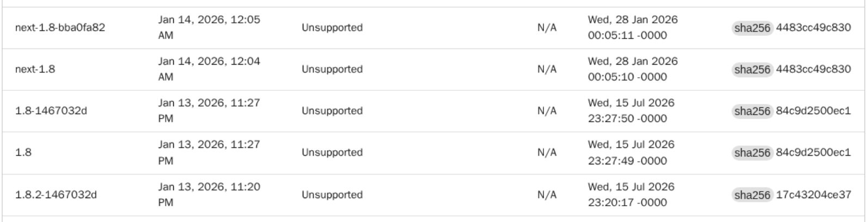Click digest 17c43204ce37
Screen dimensions: 868x222
pos(813,195)
